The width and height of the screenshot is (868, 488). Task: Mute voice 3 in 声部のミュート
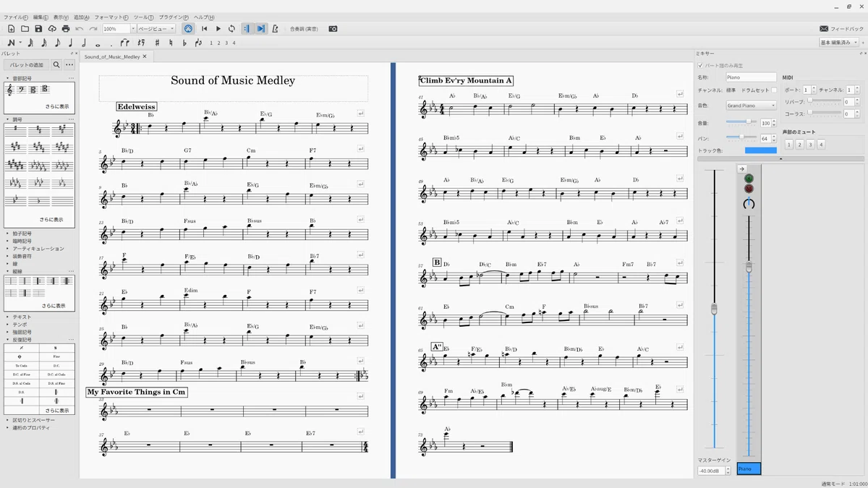pos(810,145)
